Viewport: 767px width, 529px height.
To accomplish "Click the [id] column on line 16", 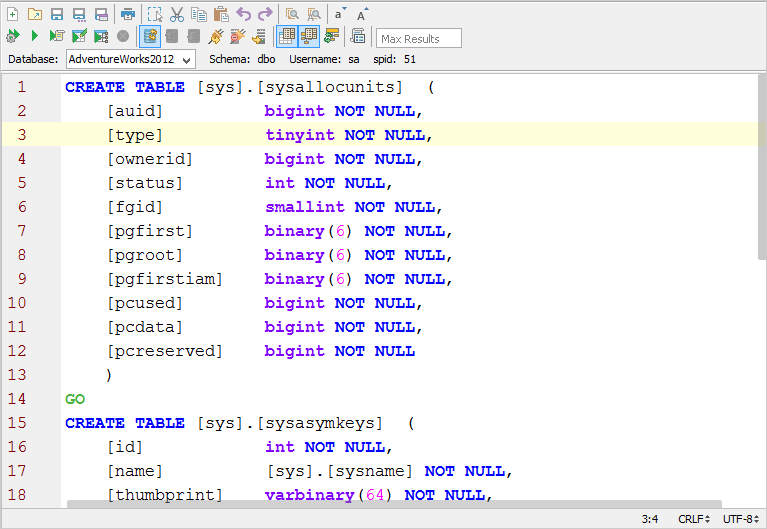I will (125, 447).
